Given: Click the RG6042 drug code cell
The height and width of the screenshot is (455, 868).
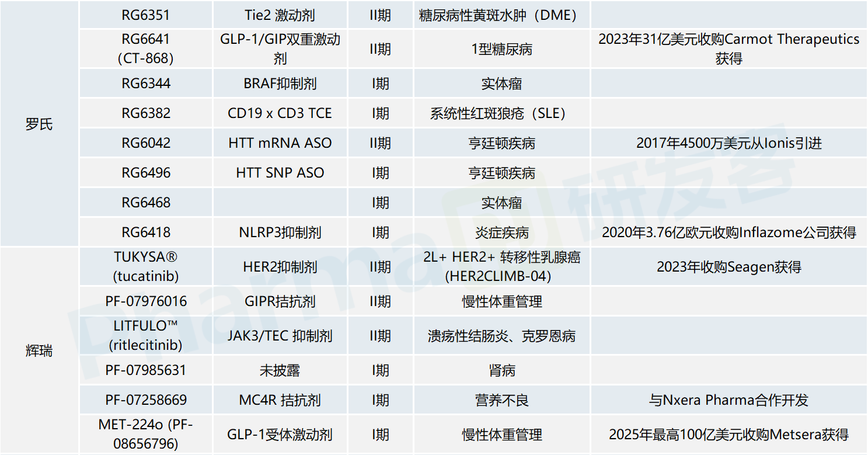Looking at the screenshot, I should click(146, 143).
